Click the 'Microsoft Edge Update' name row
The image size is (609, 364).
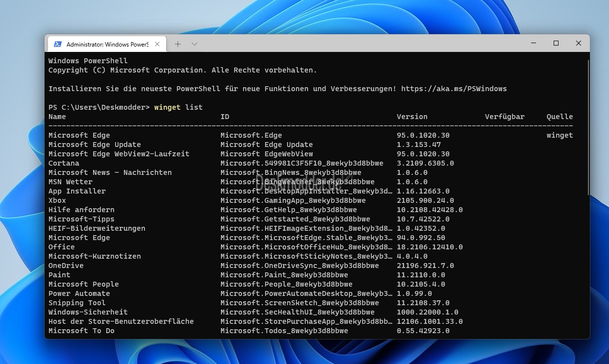pyautogui.click(x=95, y=145)
